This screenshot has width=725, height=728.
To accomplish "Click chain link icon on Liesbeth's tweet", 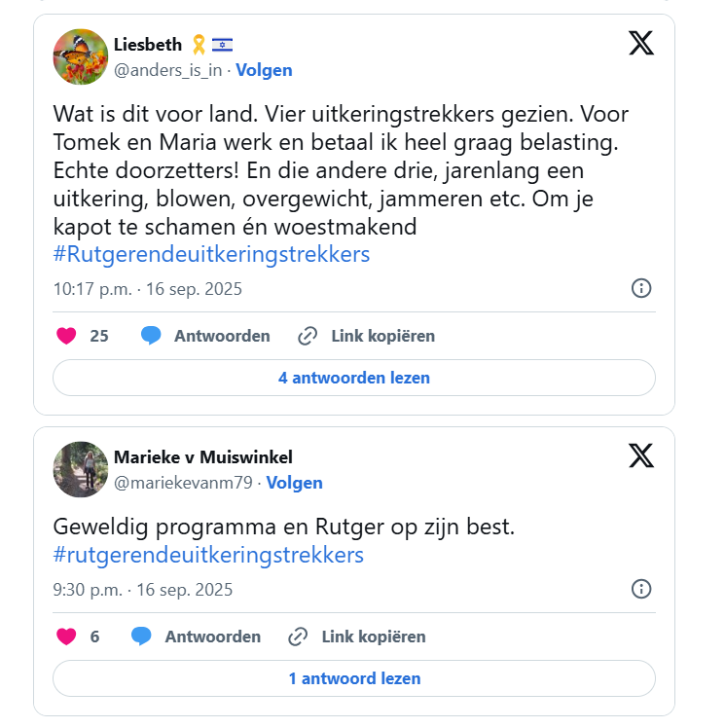I will point(308,336).
